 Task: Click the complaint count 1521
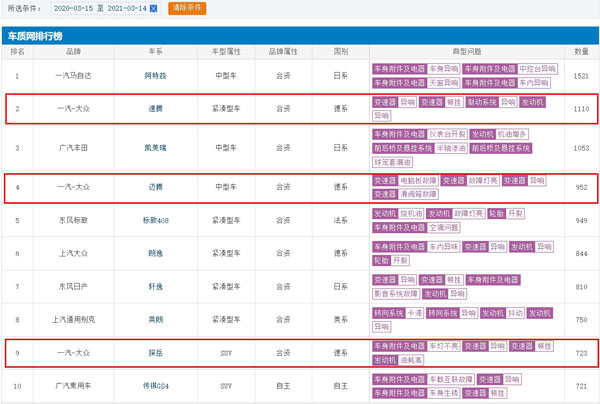click(x=581, y=76)
